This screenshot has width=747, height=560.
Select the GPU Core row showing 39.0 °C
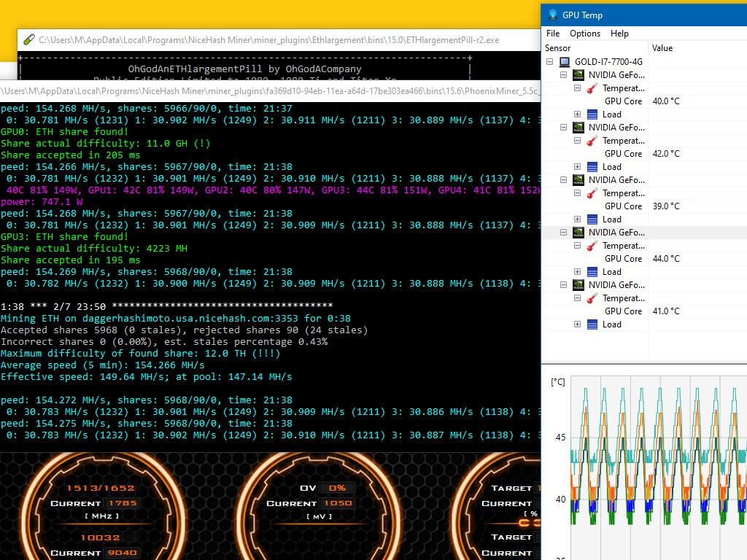[x=645, y=206]
